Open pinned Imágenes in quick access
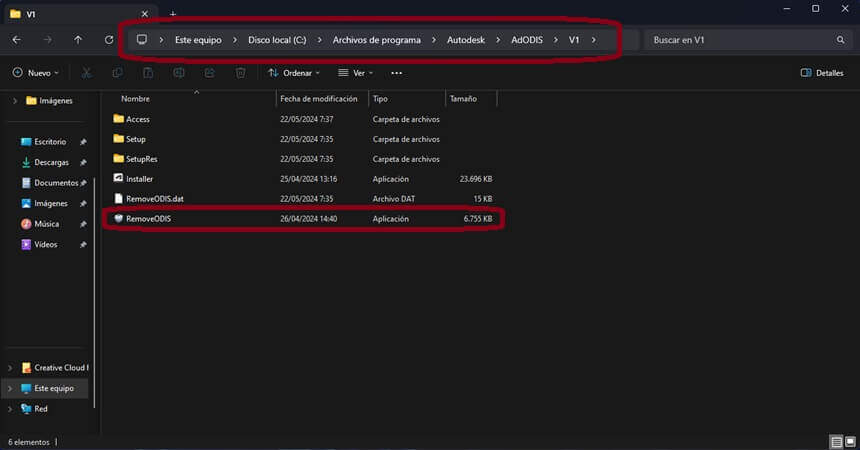 (44, 203)
